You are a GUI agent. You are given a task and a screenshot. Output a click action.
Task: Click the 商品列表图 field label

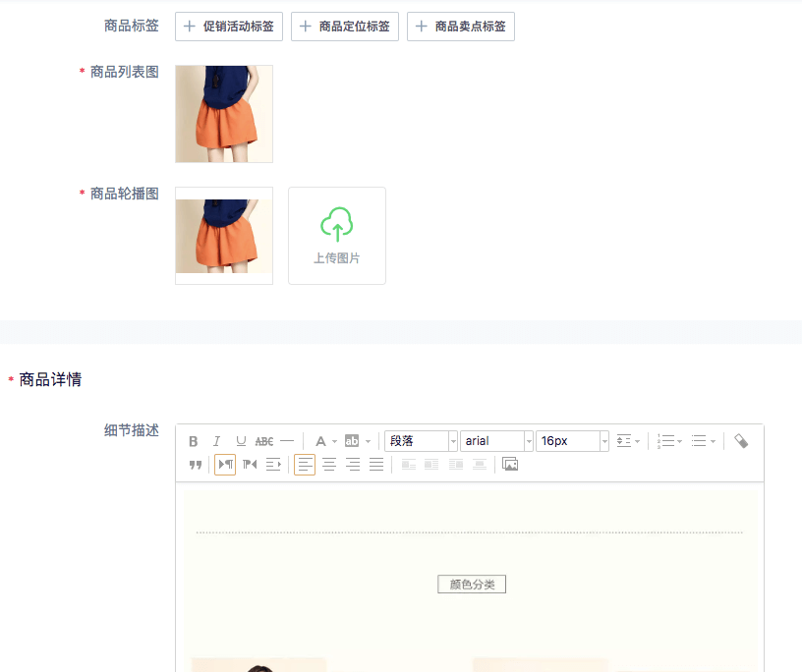pos(124,72)
